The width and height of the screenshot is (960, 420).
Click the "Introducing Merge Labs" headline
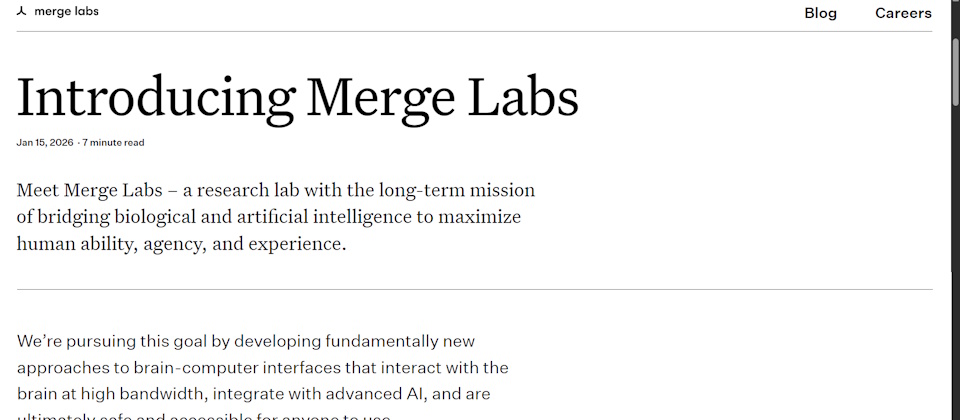pos(297,98)
